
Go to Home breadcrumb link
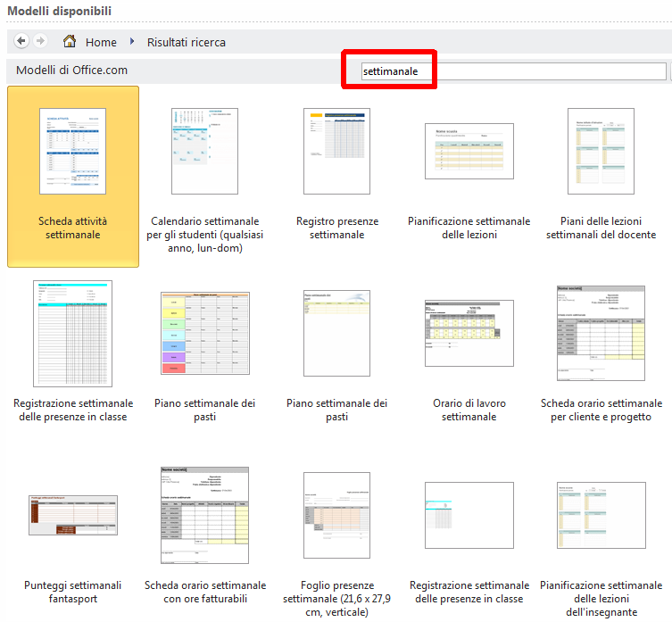click(101, 42)
